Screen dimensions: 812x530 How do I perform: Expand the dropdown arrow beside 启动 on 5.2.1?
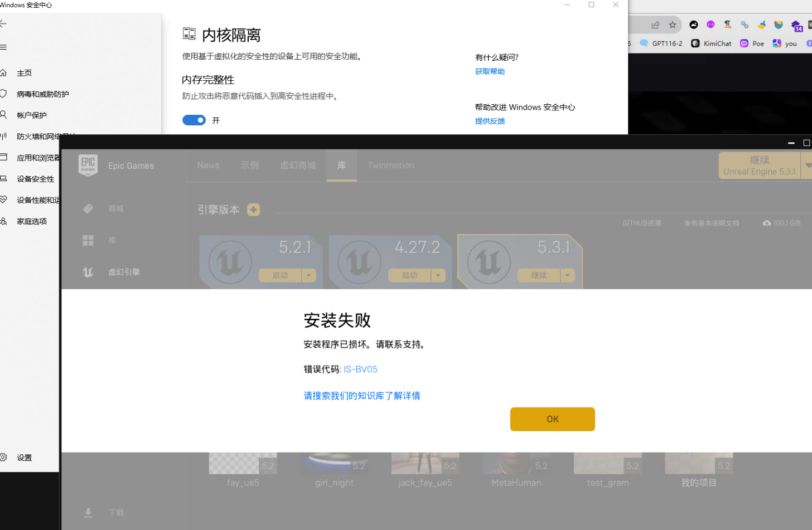[309, 275]
